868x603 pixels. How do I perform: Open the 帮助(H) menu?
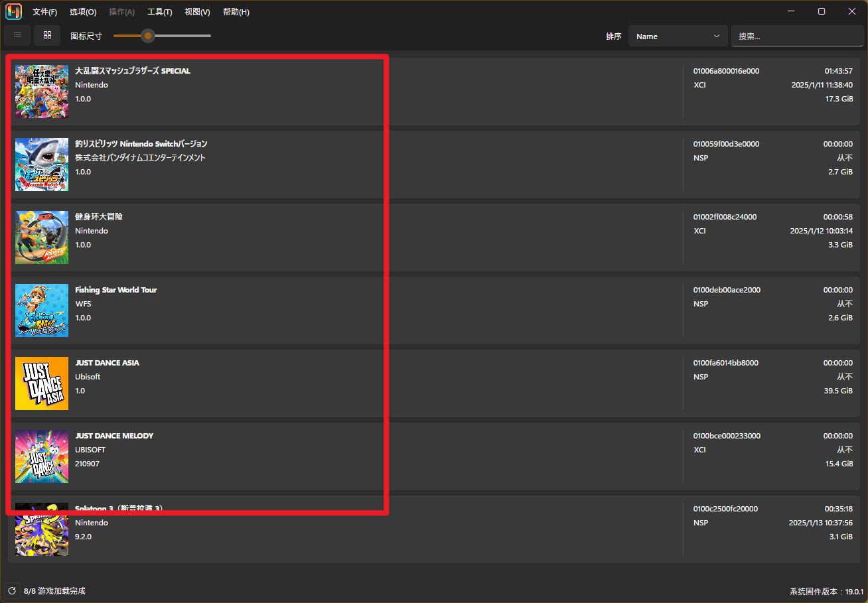(236, 12)
